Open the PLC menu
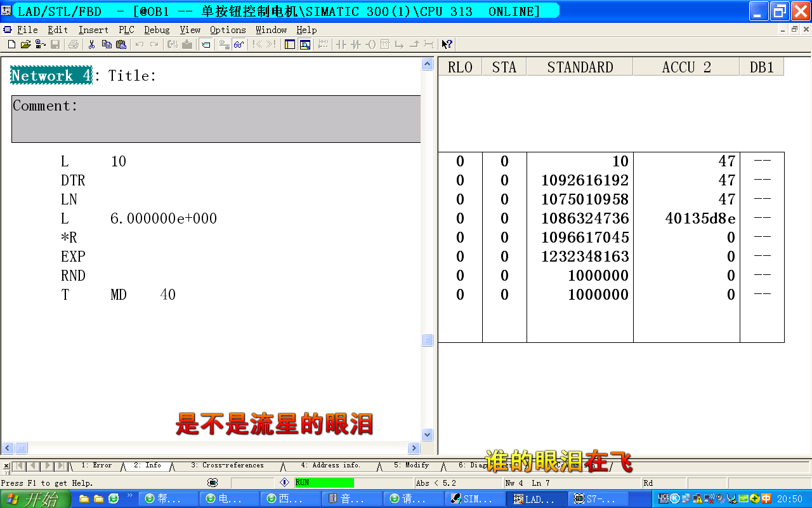The image size is (812, 508). (126, 30)
